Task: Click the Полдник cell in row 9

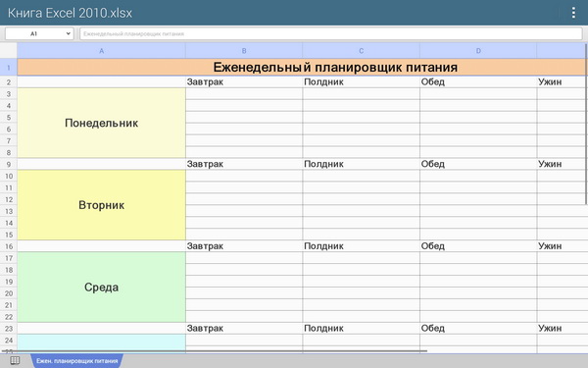Action: coord(361,164)
